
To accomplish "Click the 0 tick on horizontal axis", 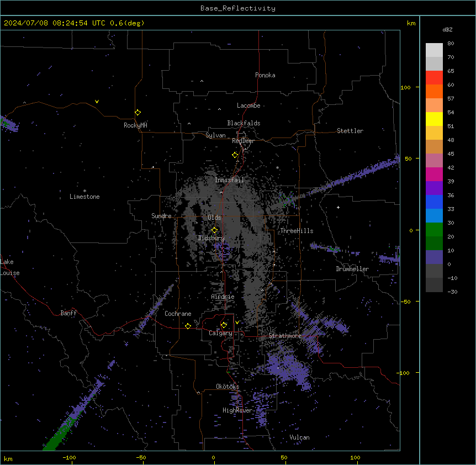I will (213, 457).
